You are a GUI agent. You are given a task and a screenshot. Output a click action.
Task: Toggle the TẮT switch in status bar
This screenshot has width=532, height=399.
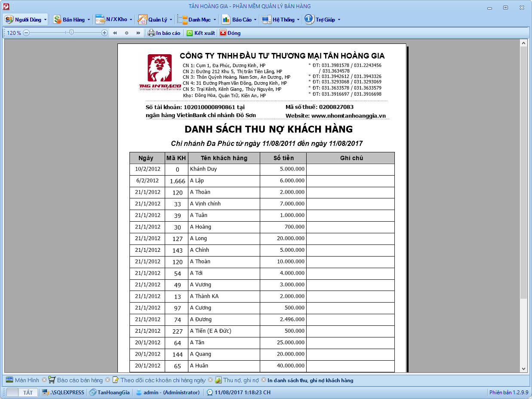pos(22,392)
